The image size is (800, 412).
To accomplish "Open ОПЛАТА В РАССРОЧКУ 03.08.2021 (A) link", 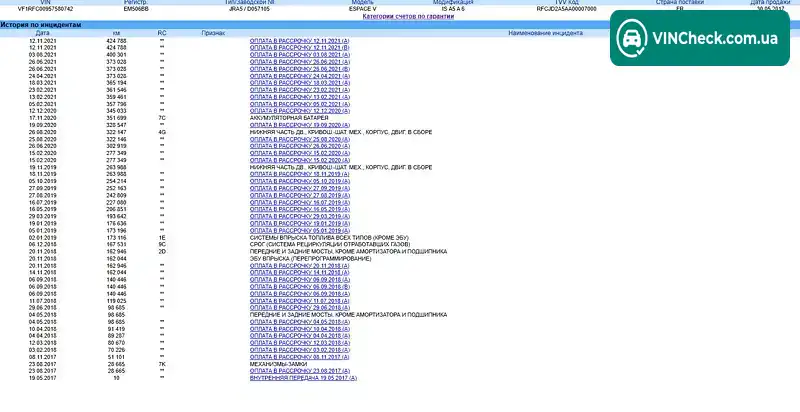I will tap(299, 55).
